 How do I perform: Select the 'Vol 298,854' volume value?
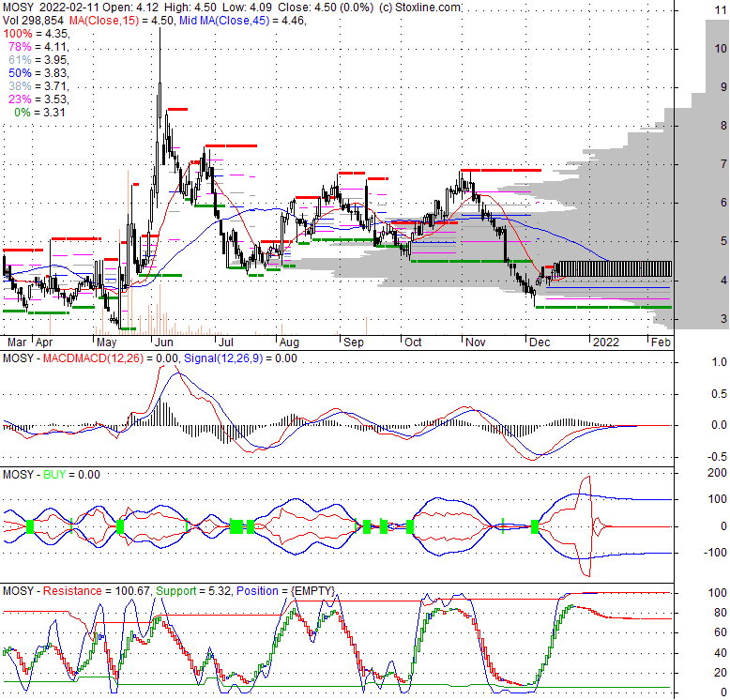(x=34, y=21)
